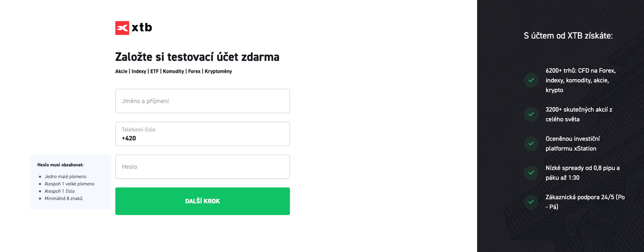Click the Alespoň 1 velké písmeno requirement
The image size is (644, 252).
(69, 184)
